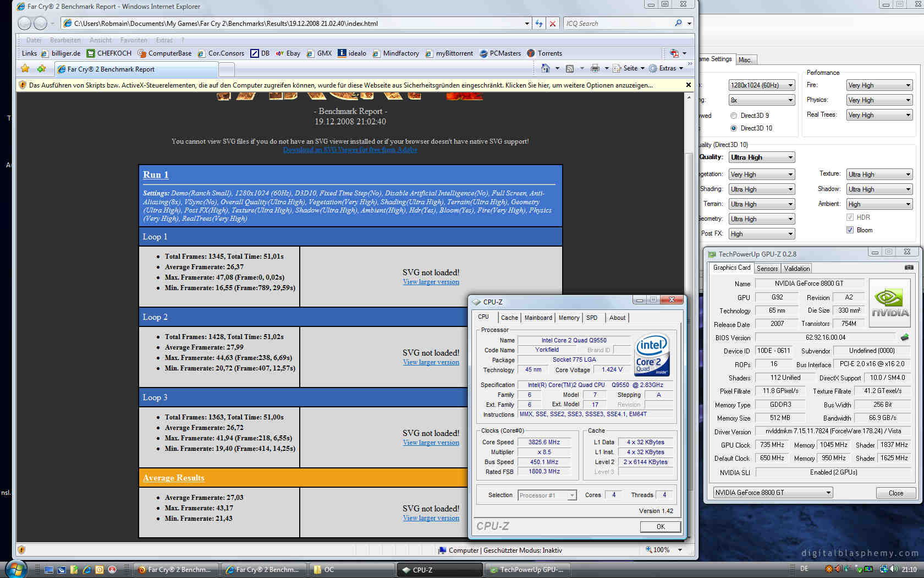Open the Seite menu in the IE toolbar
The width and height of the screenshot is (924, 578).
point(629,68)
